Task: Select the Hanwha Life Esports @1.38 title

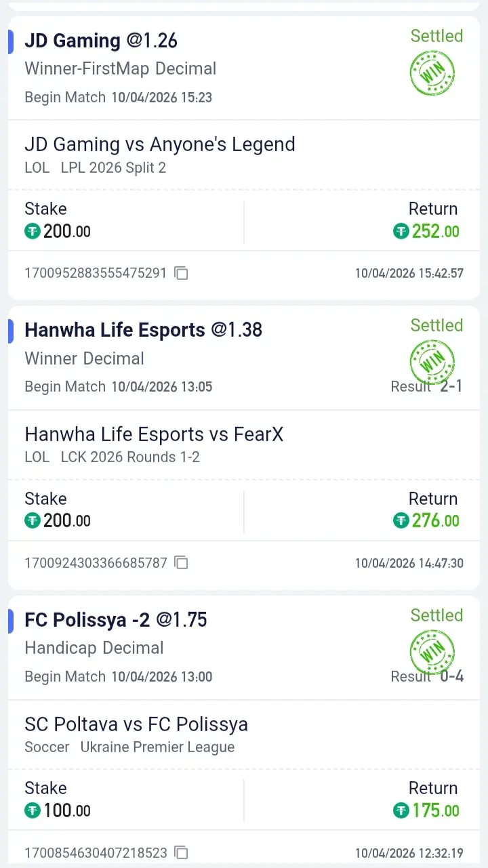Action: click(x=143, y=330)
